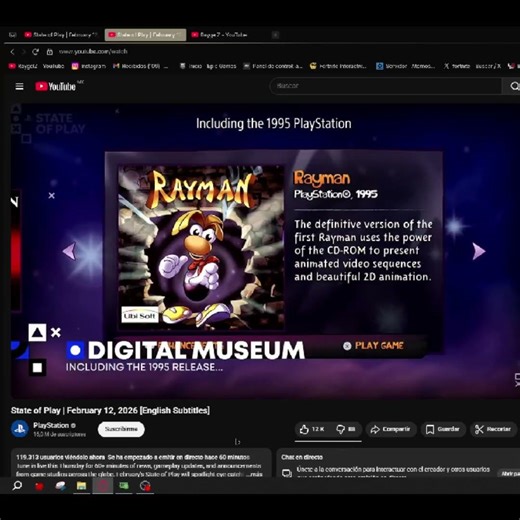Go back with the browser back arrow
The height and width of the screenshot is (520, 520).
click(x=12, y=52)
